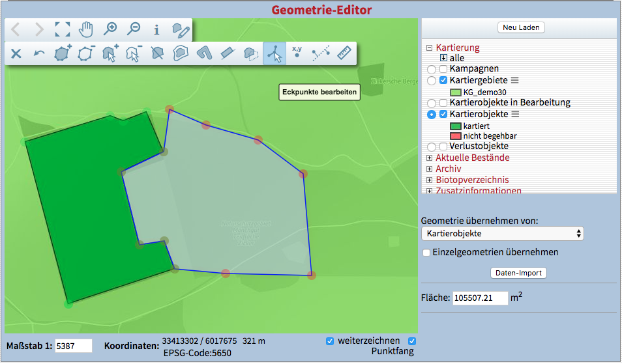Uncheck the Kartiergebiete layer checkbox

click(443, 80)
